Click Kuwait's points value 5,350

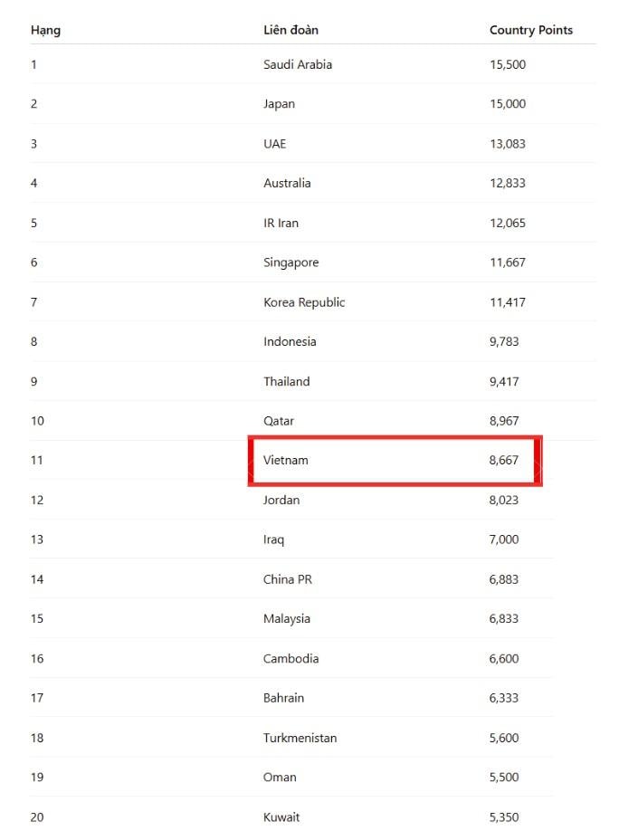(504, 817)
